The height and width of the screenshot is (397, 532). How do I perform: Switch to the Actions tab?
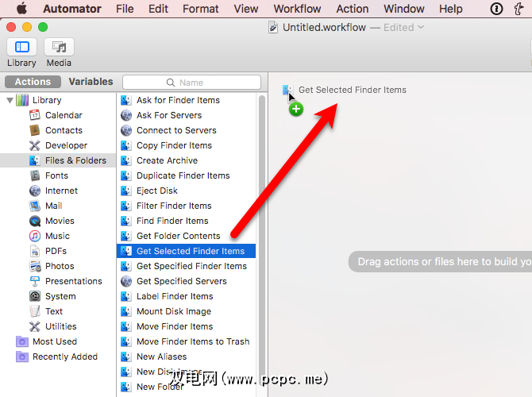[x=33, y=82]
